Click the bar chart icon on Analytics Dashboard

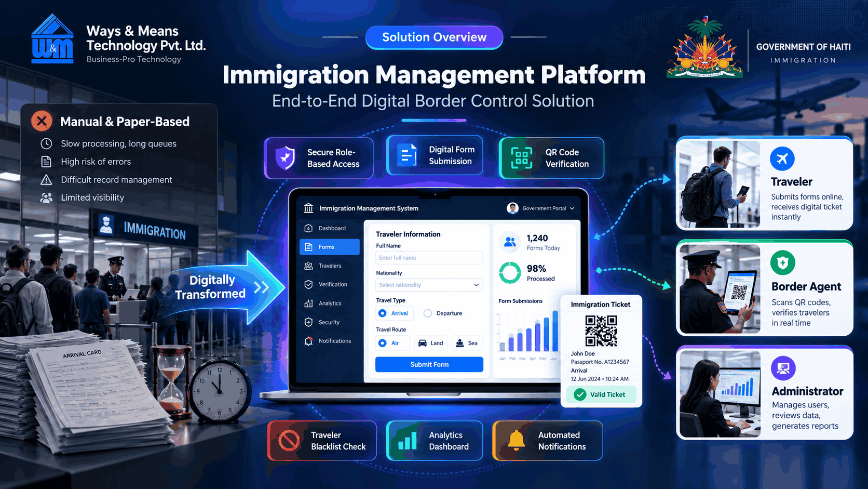click(x=408, y=440)
